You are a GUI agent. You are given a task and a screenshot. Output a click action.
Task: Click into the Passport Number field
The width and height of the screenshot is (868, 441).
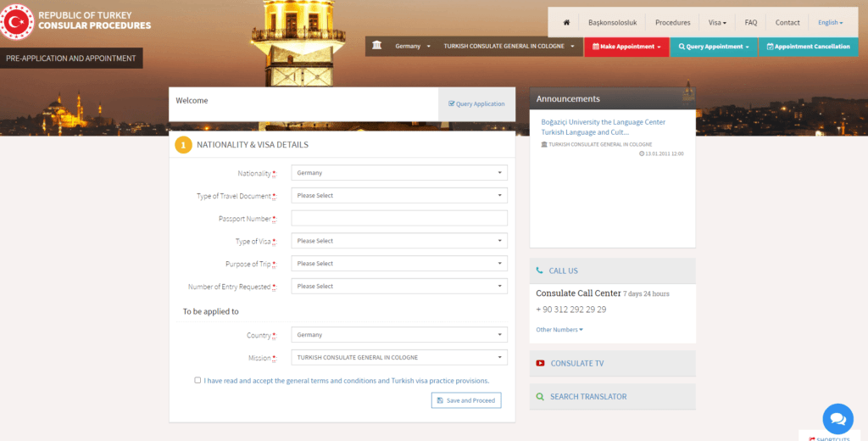coord(399,219)
